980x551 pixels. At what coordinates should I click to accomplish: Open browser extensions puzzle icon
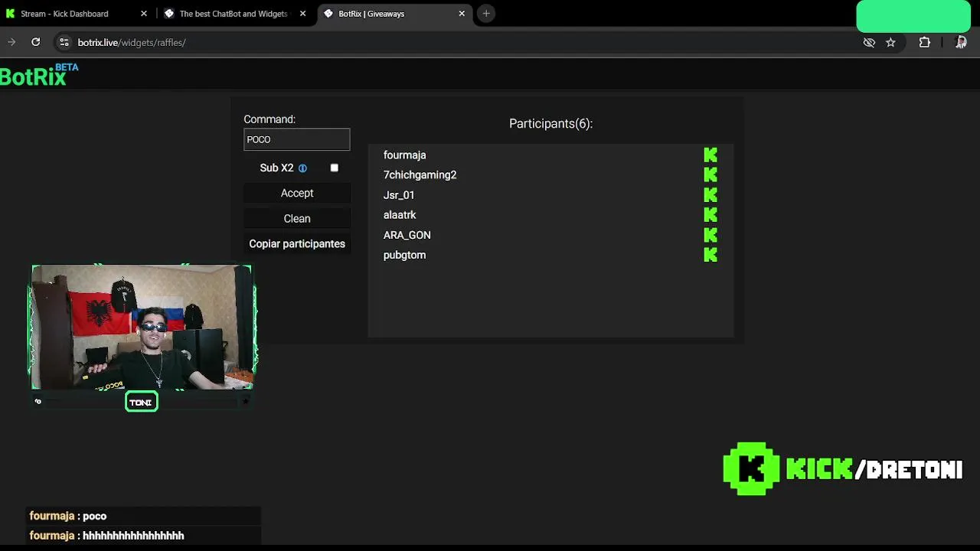pyautogui.click(x=924, y=43)
